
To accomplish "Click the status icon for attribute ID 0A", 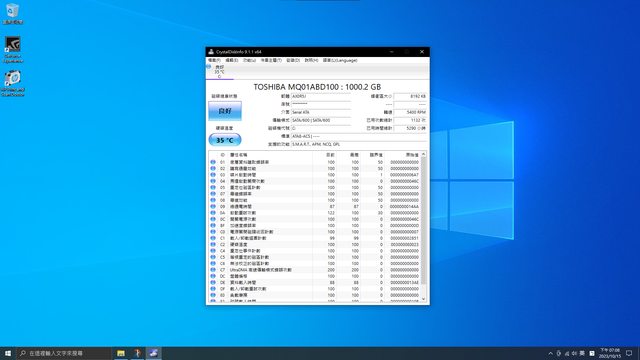I will (213, 213).
